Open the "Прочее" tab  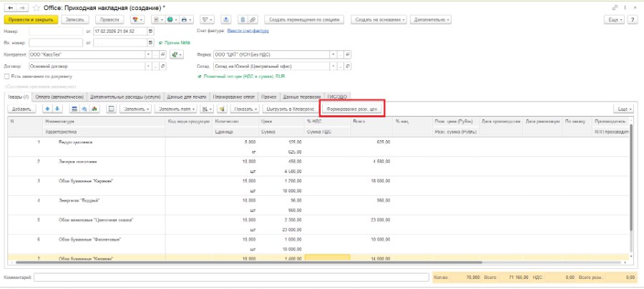(x=269, y=97)
